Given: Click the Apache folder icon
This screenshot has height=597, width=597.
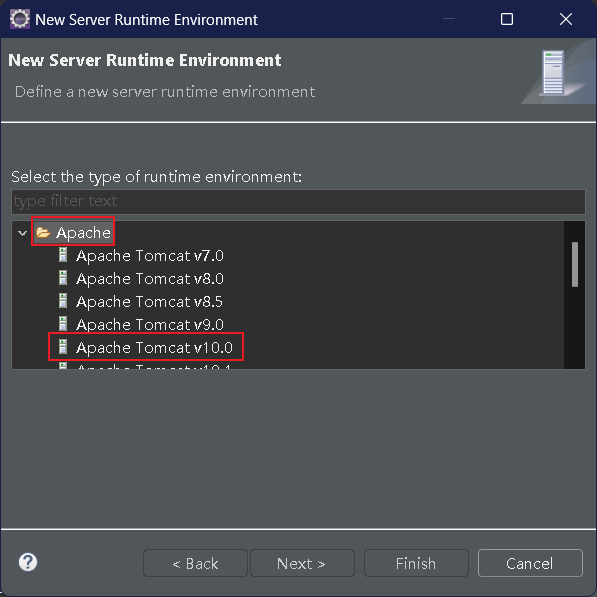Looking at the screenshot, I should pos(43,232).
